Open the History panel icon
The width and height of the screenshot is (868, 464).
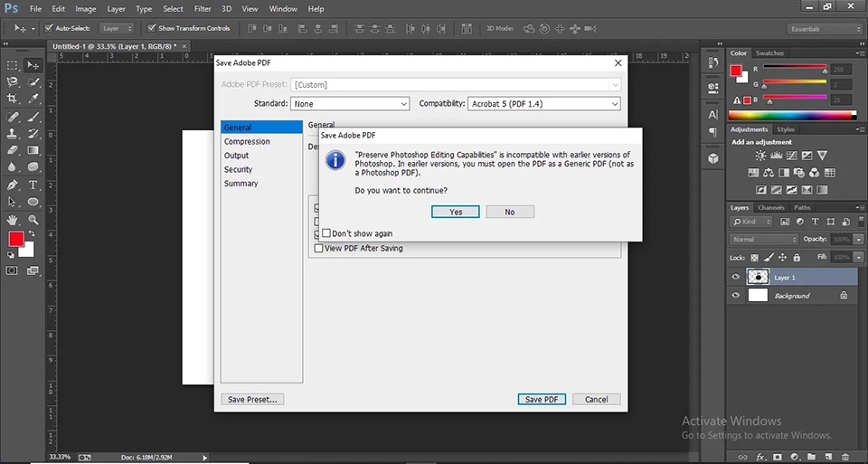tap(713, 62)
